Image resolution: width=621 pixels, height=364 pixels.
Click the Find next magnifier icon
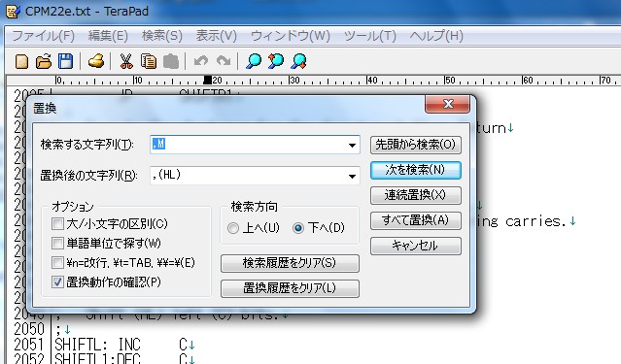coord(298,61)
